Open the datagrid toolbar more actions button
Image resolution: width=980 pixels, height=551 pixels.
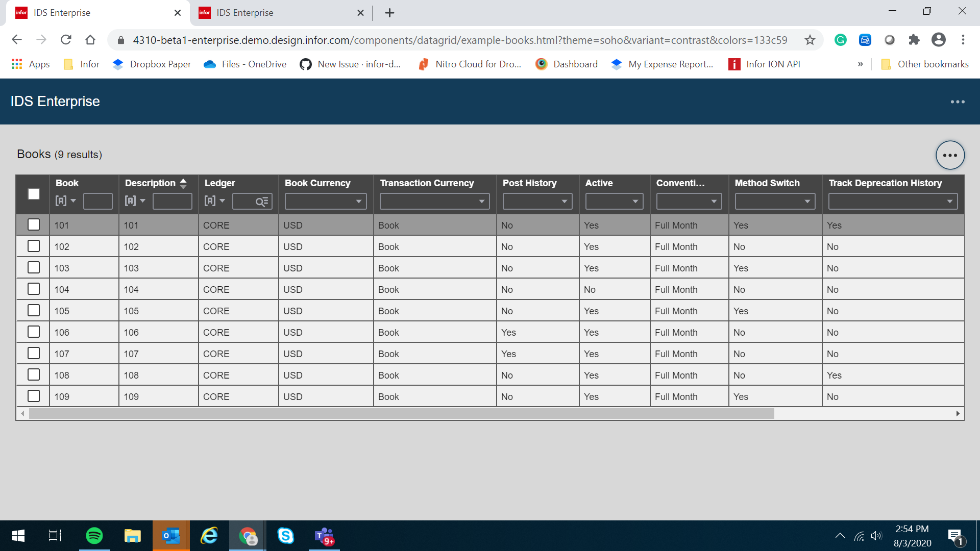[950, 155]
